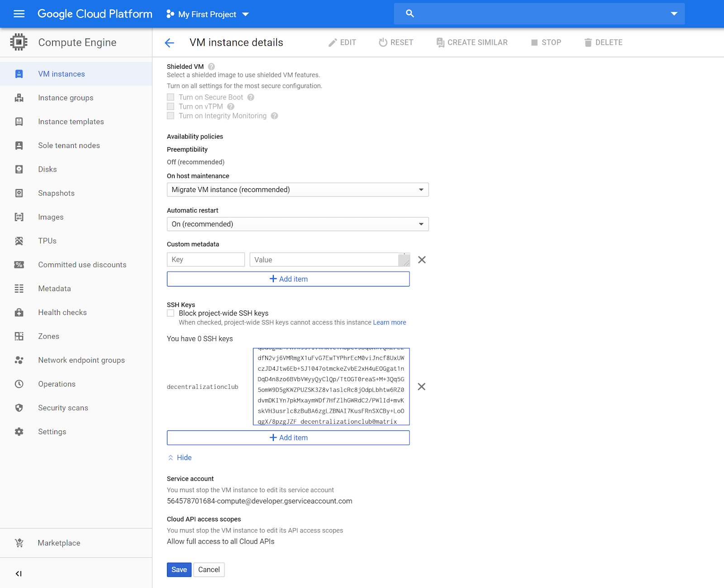Viewport: 724px width, 588px height.
Task: Open Committed use discounts page
Action: pyautogui.click(x=82, y=265)
